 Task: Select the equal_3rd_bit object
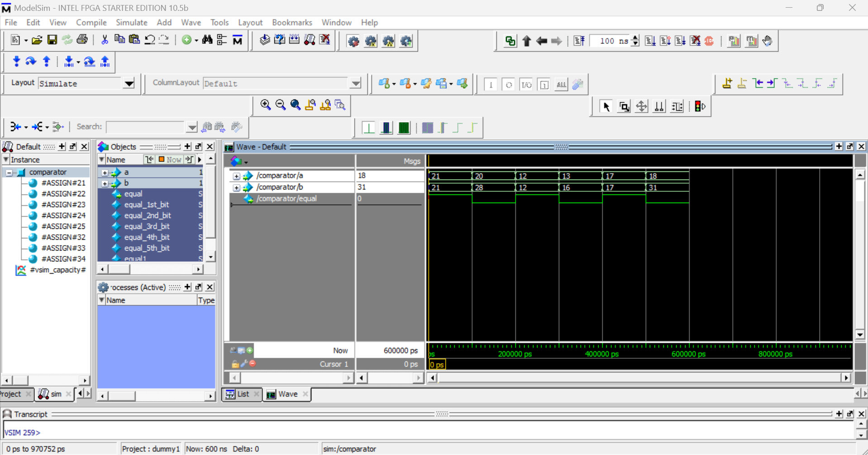(147, 226)
